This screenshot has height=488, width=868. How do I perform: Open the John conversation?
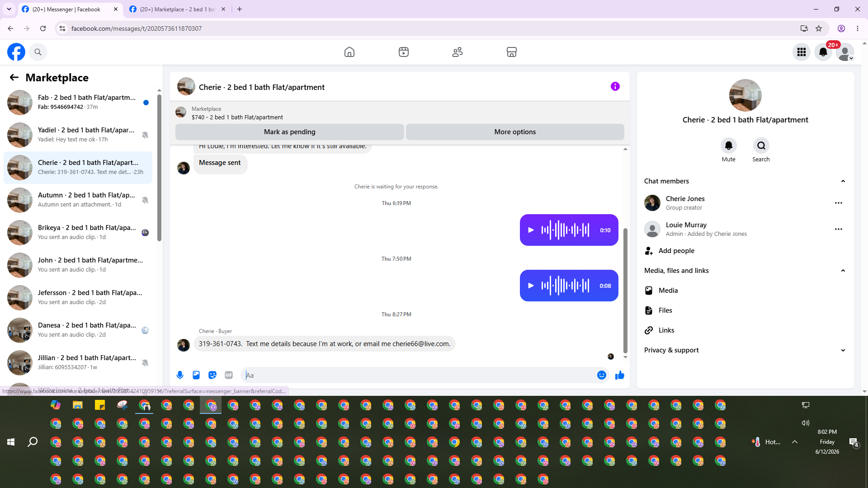78,265
